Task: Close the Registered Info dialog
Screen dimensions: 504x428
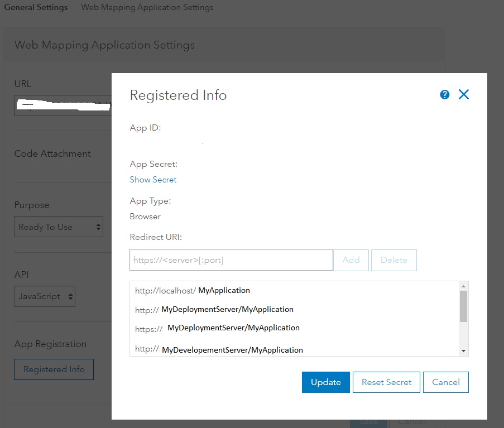Action: tap(464, 94)
